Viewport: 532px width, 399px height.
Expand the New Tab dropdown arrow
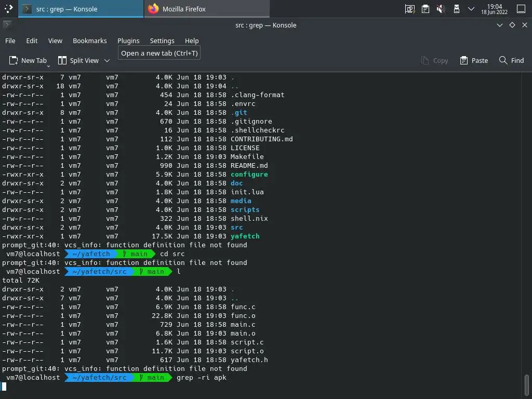pyautogui.click(x=48, y=66)
